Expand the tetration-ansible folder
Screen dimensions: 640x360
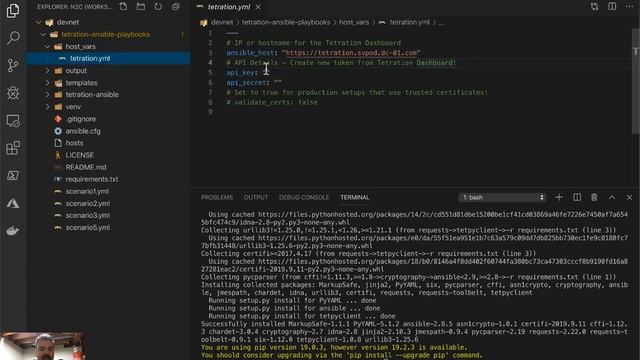click(48, 95)
